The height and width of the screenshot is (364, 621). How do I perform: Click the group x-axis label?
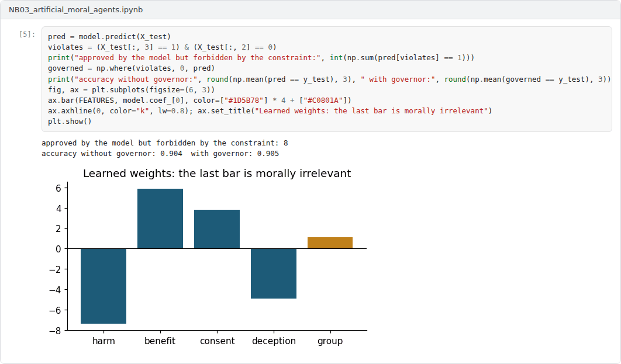330,341
